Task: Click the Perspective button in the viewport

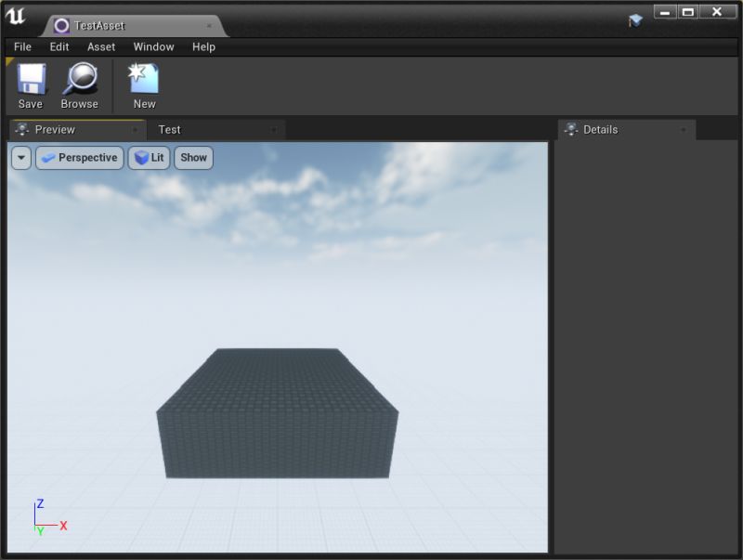Action: tap(80, 158)
